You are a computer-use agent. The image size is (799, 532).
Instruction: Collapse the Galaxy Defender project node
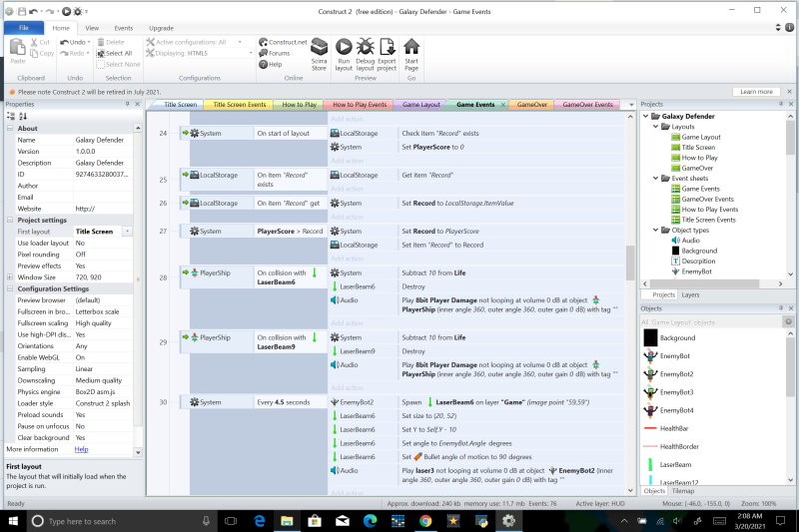[645, 116]
